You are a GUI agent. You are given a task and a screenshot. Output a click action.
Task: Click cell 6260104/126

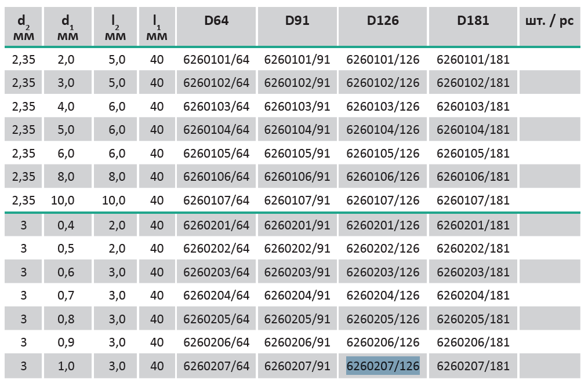click(383, 130)
